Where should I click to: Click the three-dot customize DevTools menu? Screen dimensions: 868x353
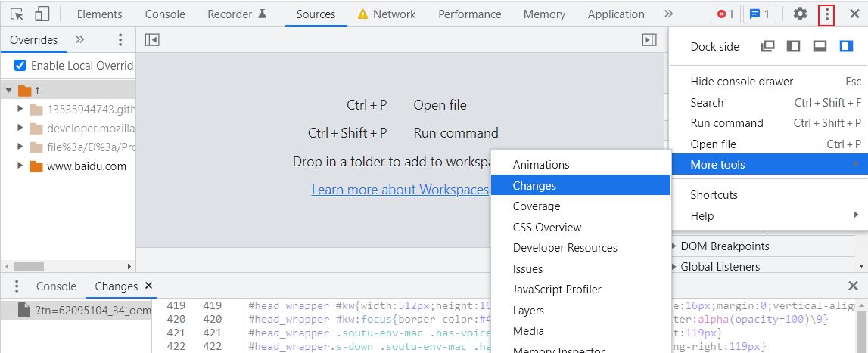[x=826, y=14]
